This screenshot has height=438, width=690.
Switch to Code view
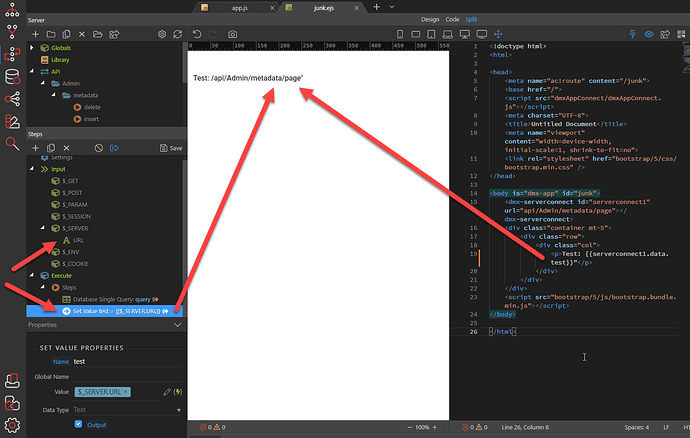tap(452, 19)
